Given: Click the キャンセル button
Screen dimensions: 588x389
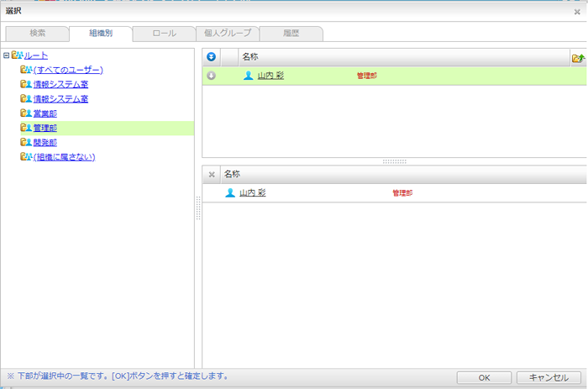Looking at the screenshot, I should pos(549,377).
